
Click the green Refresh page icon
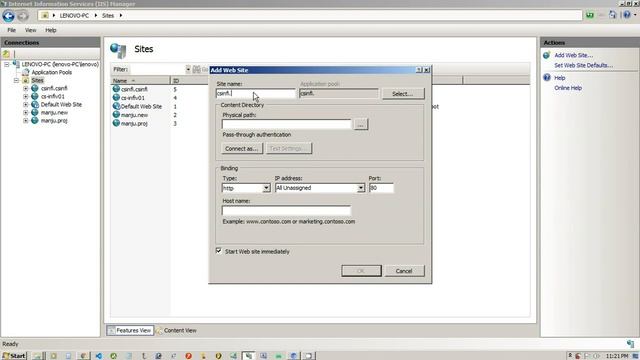tap(590, 15)
